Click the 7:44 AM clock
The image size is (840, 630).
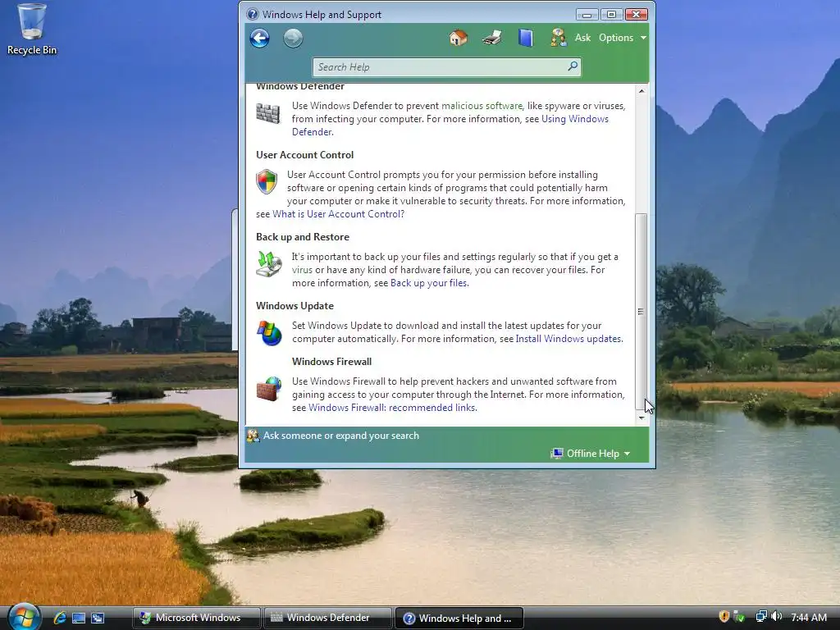(x=809, y=617)
